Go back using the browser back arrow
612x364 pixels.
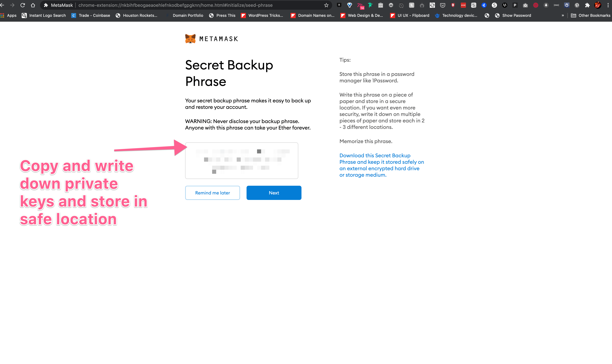click(x=2, y=5)
